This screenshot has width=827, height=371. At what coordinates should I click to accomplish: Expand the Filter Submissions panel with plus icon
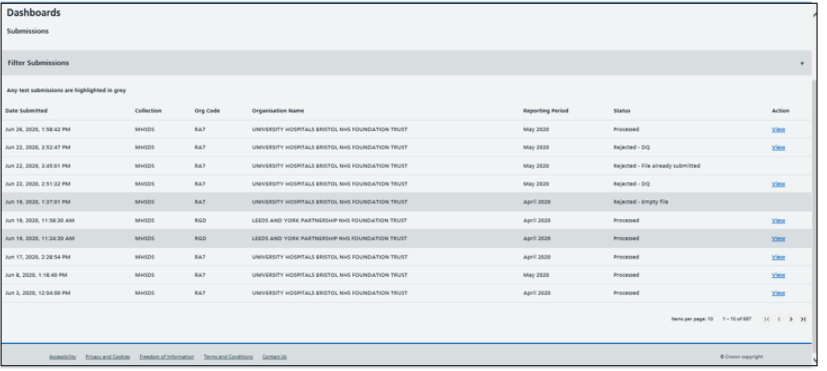(802, 63)
